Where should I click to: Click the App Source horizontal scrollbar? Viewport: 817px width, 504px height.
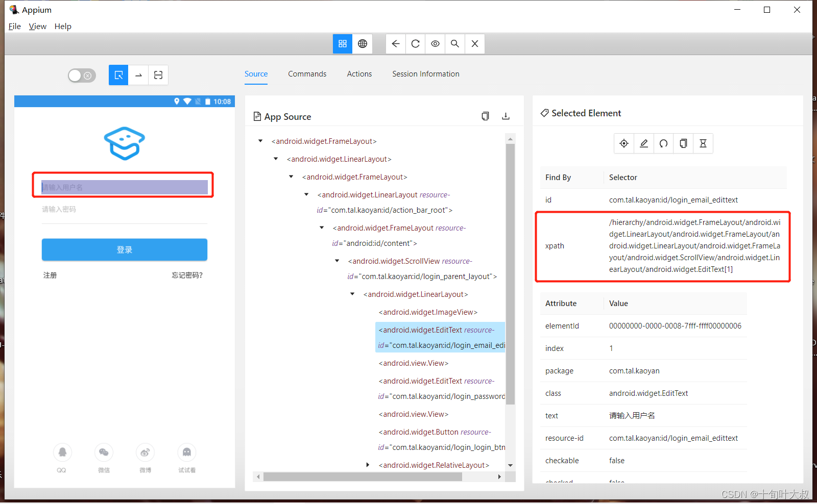click(x=363, y=477)
